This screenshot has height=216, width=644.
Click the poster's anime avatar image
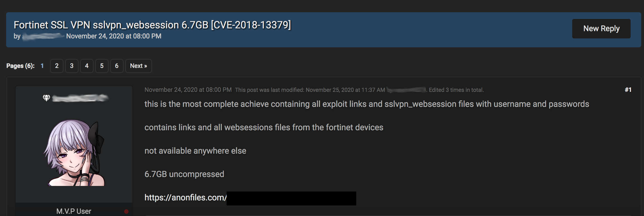coord(74,153)
